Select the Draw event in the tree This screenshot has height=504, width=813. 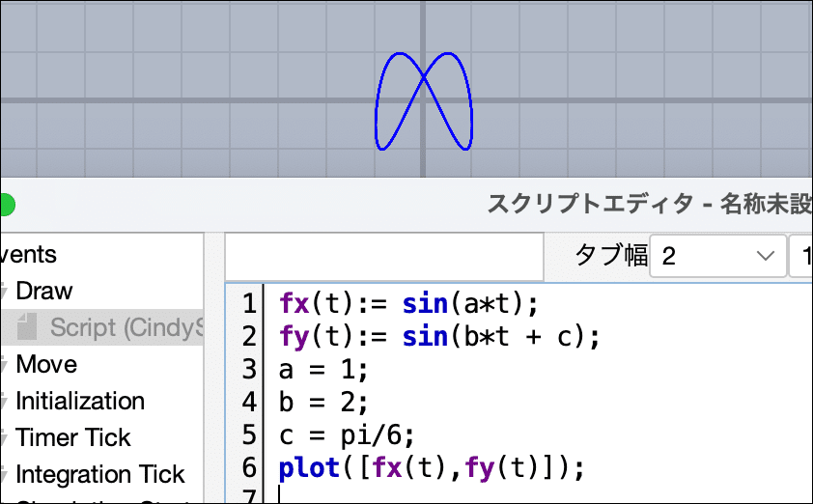click(x=44, y=291)
